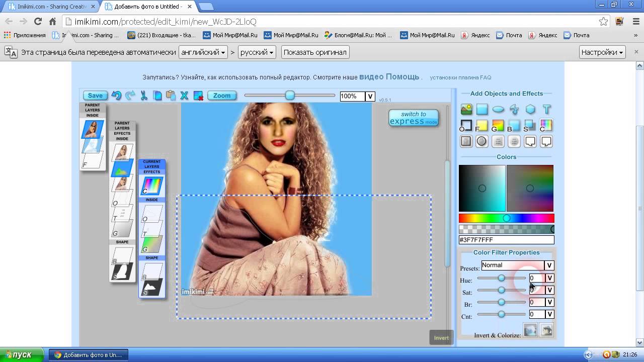The image size is (644, 362).
Task: Click the Save button
Action: (x=95, y=96)
